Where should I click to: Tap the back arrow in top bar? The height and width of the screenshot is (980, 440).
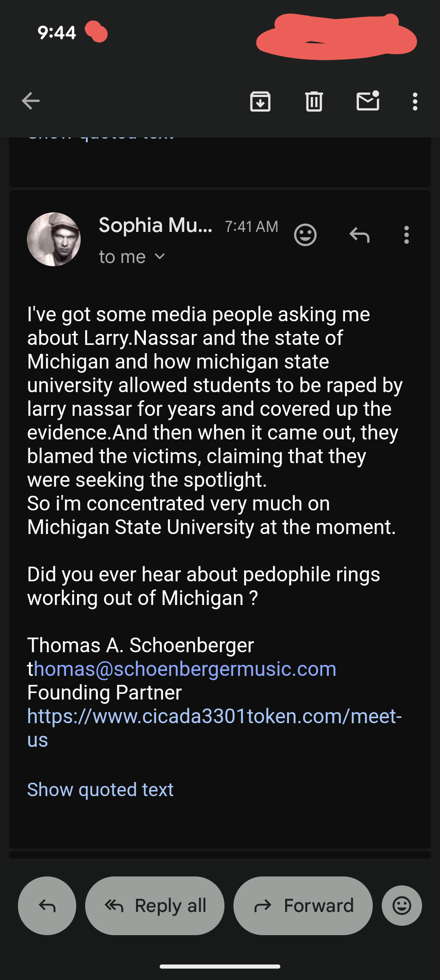point(31,101)
